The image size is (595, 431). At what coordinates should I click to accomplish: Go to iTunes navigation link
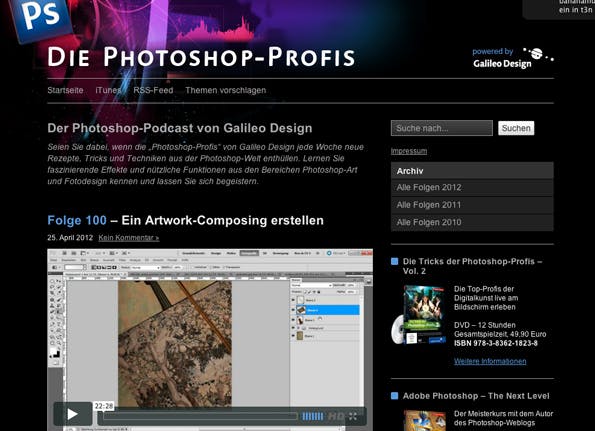tap(108, 90)
